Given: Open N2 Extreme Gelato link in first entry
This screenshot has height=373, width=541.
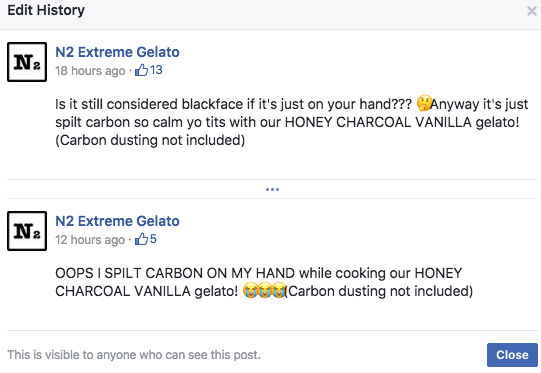Looking at the screenshot, I should [117, 52].
